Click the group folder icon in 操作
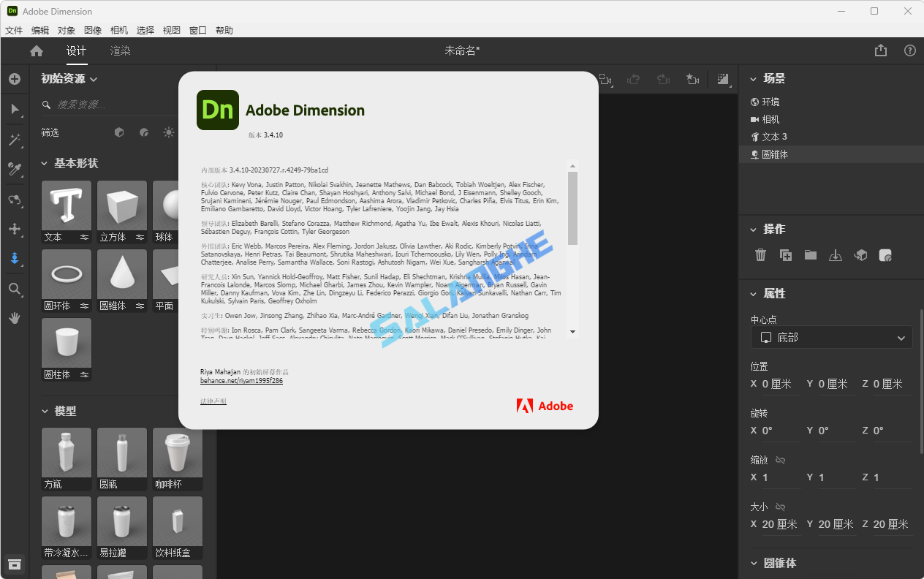This screenshot has width=924, height=579. pos(811,255)
